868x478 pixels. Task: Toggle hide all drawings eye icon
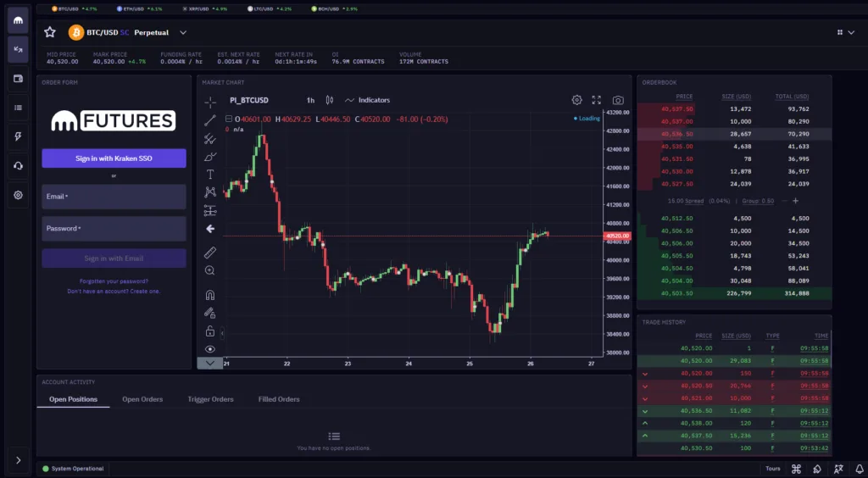point(210,349)
